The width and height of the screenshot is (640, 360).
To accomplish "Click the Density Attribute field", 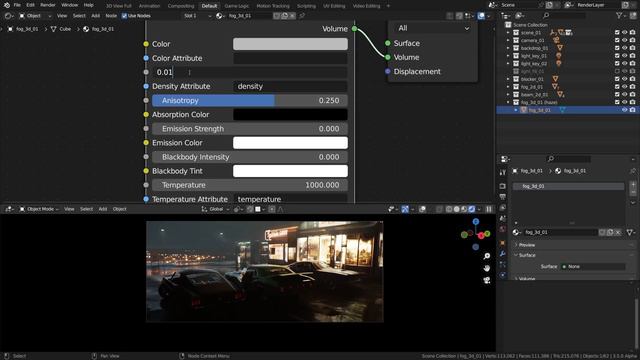I will click(x=290, y=87).
